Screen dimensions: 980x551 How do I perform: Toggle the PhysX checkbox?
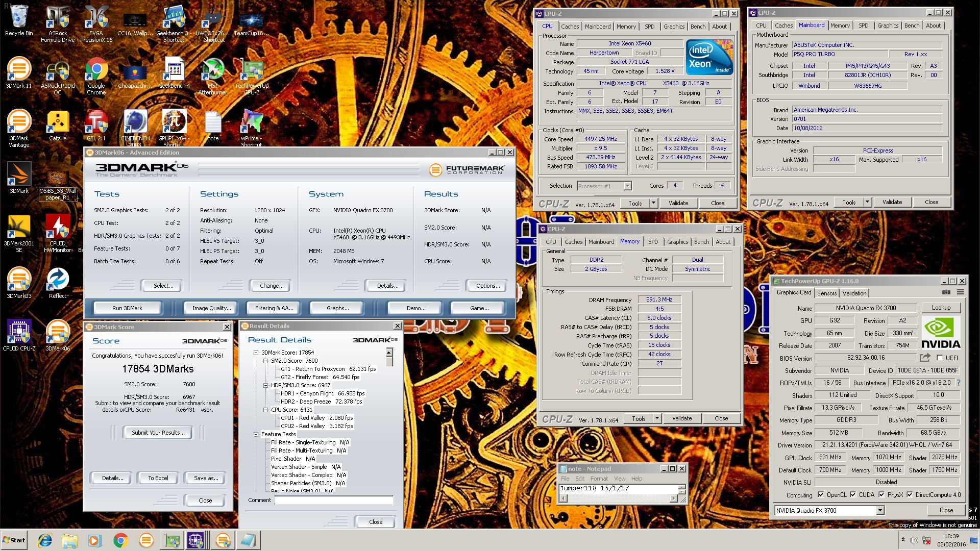pos(881,494)
